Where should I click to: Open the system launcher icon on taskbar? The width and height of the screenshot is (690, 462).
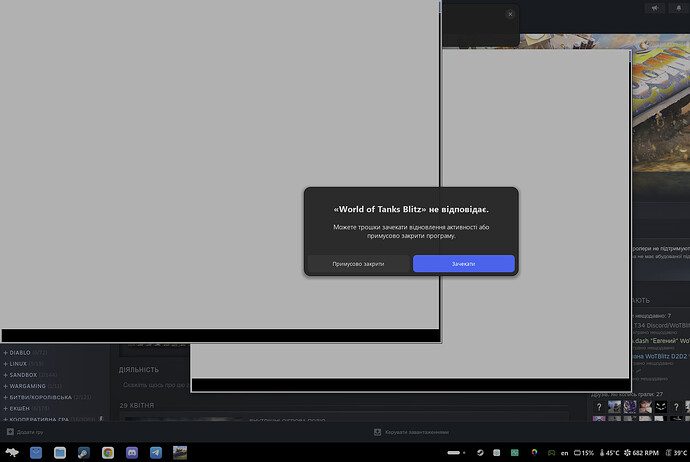point(12,452)
